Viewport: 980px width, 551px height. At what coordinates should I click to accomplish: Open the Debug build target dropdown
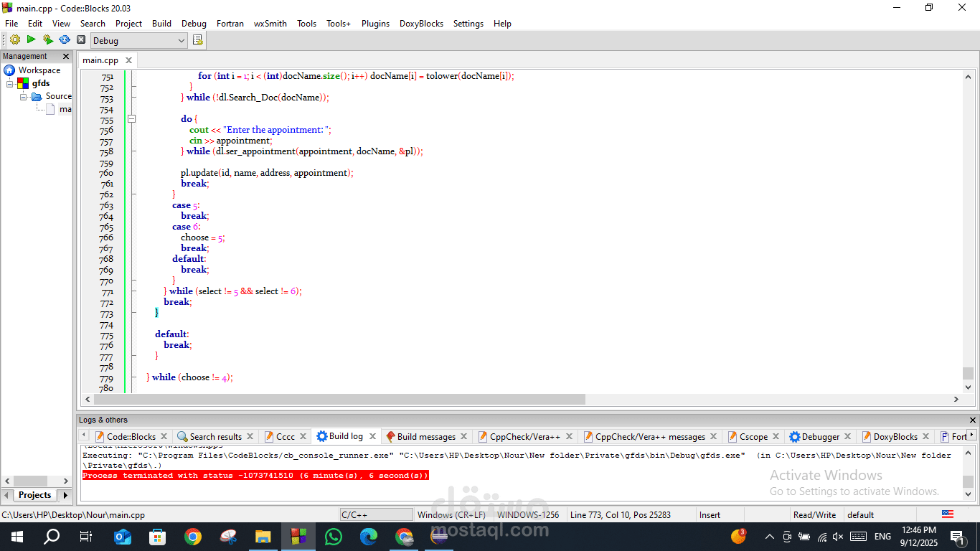tap(139, 41)
